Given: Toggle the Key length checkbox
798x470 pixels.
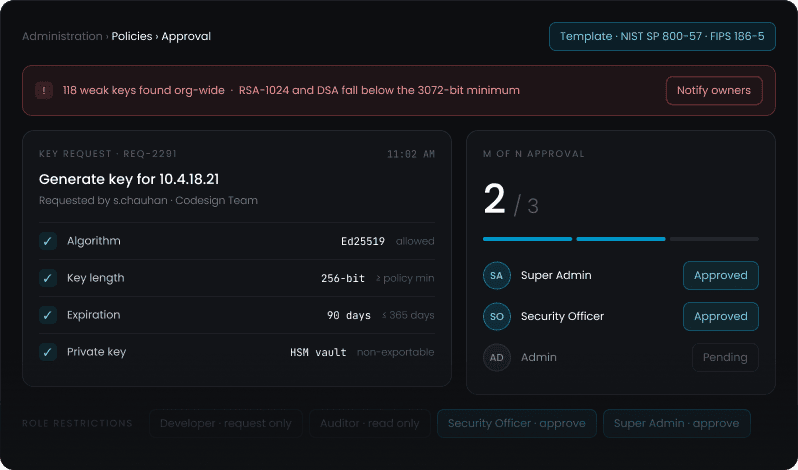Looking at the screenshot, I should (48, 278).
